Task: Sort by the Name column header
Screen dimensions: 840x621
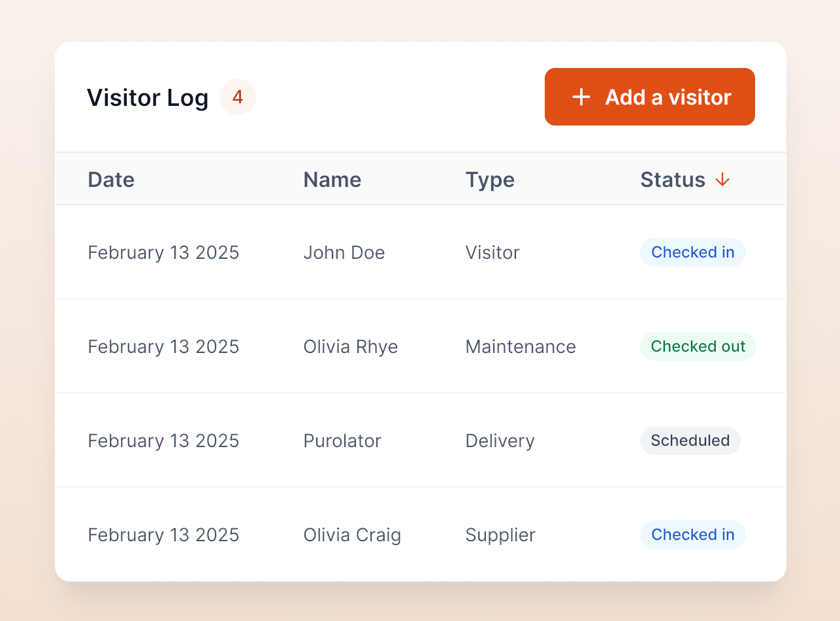Action: click(x=332, y=180)
